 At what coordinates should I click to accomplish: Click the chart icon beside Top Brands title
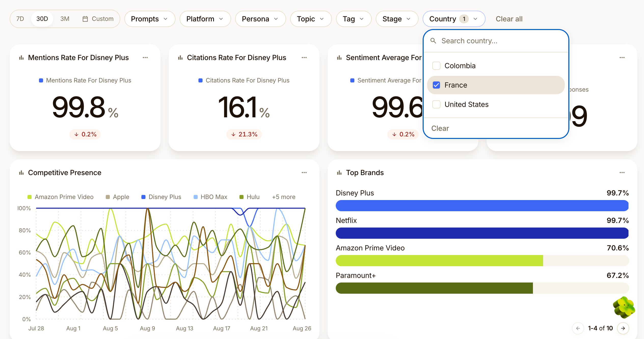tap(339, 173)
